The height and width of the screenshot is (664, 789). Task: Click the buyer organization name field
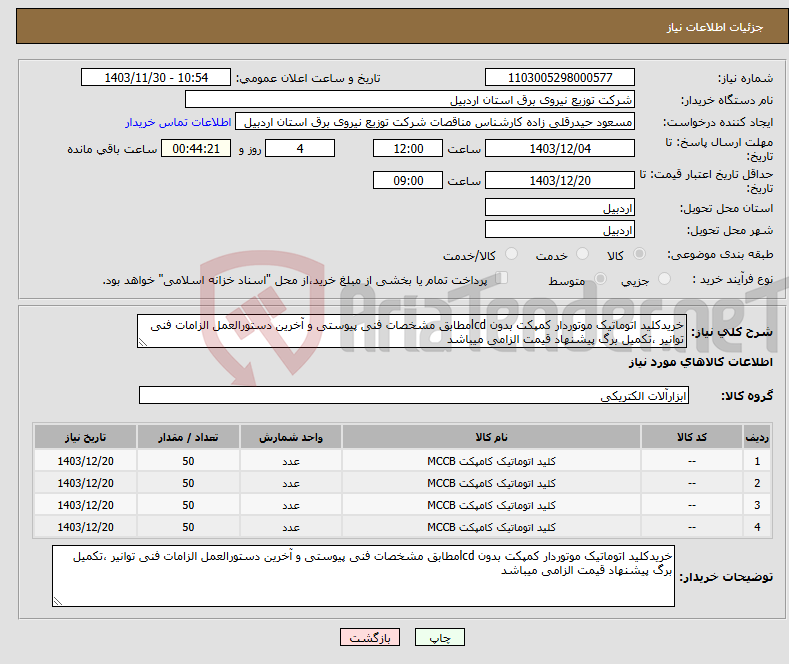click(x=410, y=100)
